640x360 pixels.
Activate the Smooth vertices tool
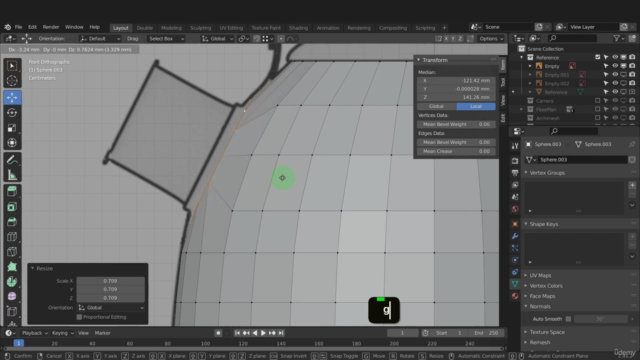point(12,296)
